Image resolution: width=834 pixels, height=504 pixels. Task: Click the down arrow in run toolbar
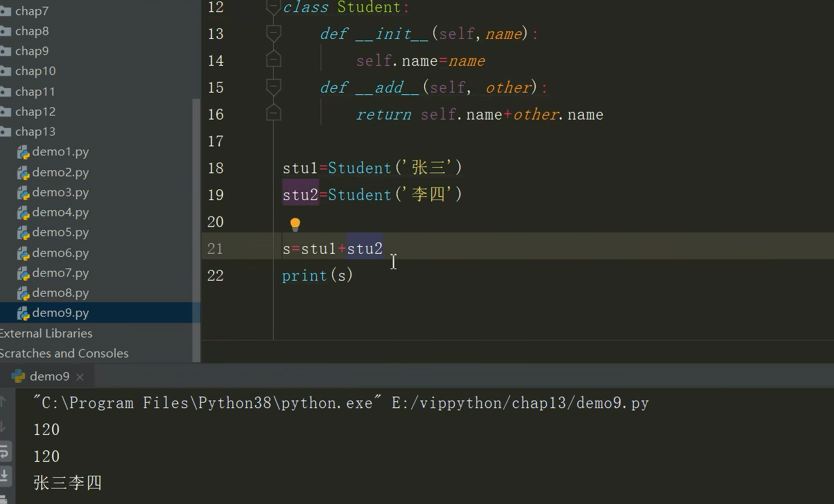tap(3, 426)
